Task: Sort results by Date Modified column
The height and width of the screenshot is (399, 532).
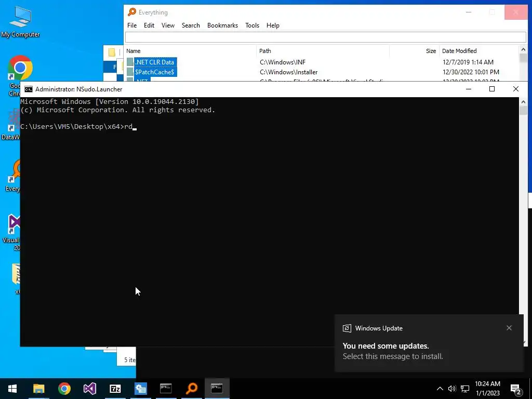Action: click(x=479, y=51)
